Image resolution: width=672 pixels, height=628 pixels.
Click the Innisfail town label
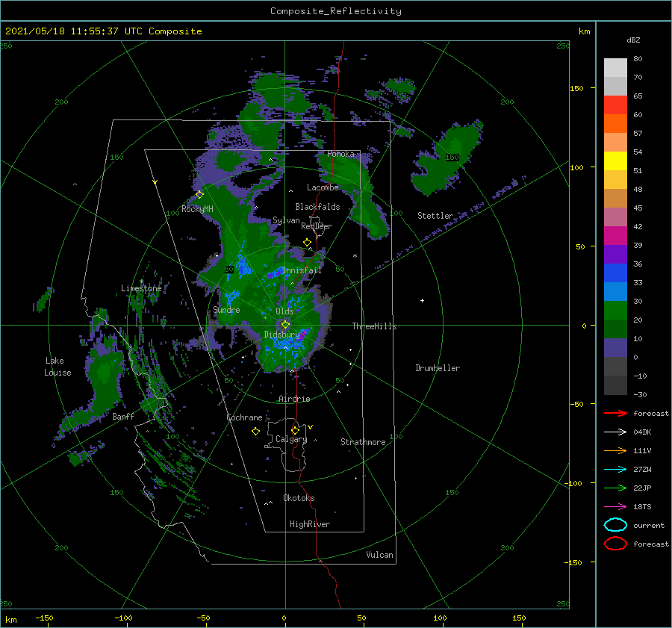pos(302,270)
